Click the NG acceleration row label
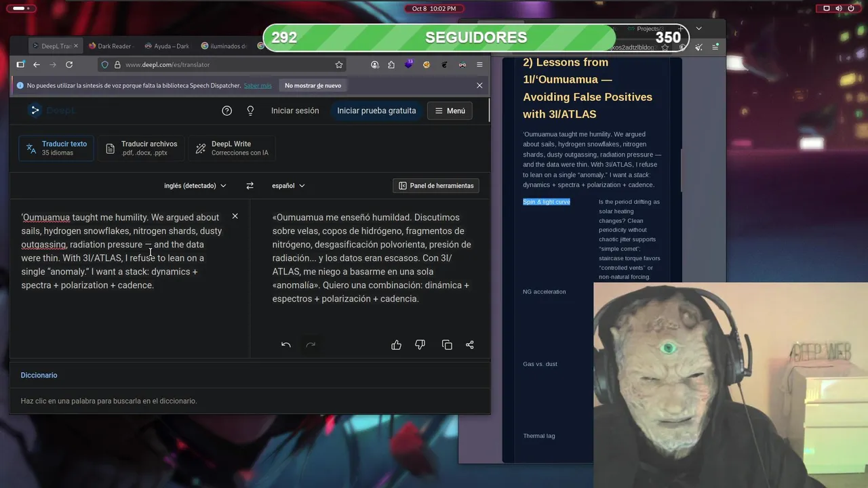The height and width of the screenshot is (488, 868). (x=544, y=291)
